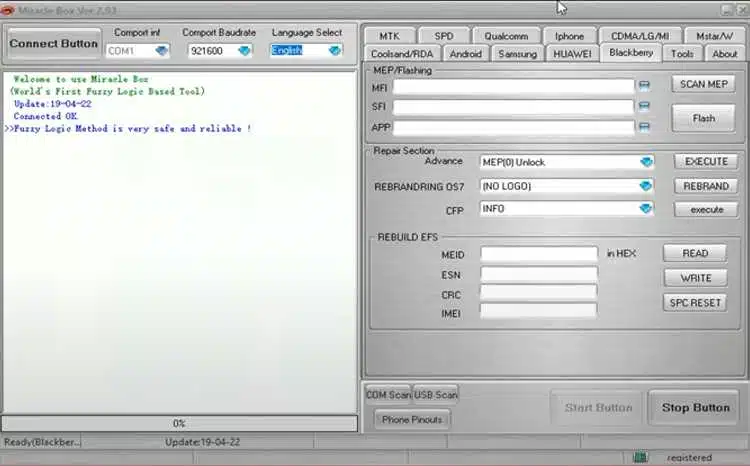Expand the Comport Baudrate 921600 dropdown
Viewport: 750px width, 466px height.
pyautogui.click(x=245, y=50)
